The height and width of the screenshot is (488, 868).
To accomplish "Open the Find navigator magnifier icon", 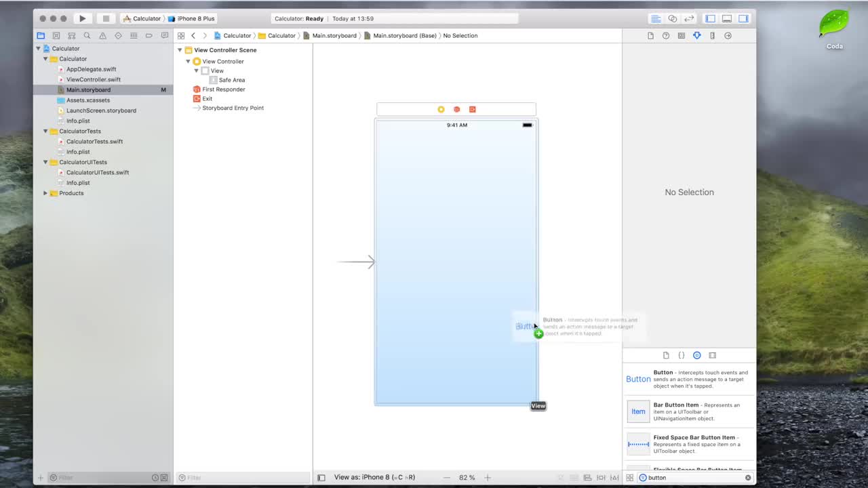I will click(x=87, y=35).
